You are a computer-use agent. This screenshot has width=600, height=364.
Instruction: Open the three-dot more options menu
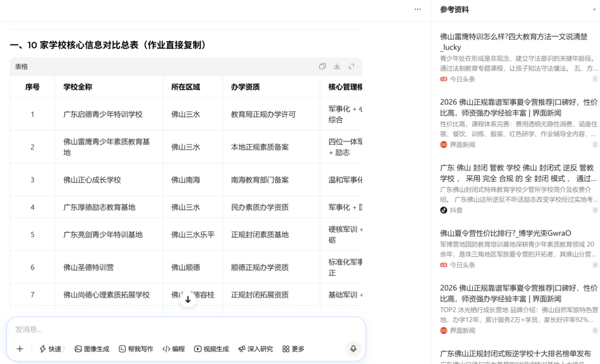click(417, 9)
